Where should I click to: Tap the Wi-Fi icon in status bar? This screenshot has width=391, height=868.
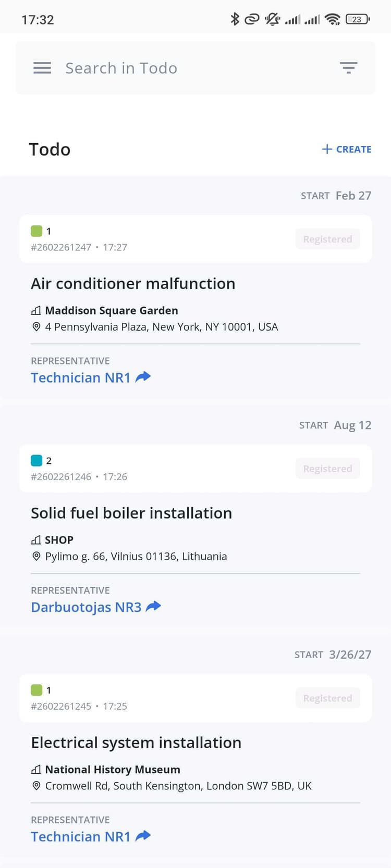pos(332,20)
